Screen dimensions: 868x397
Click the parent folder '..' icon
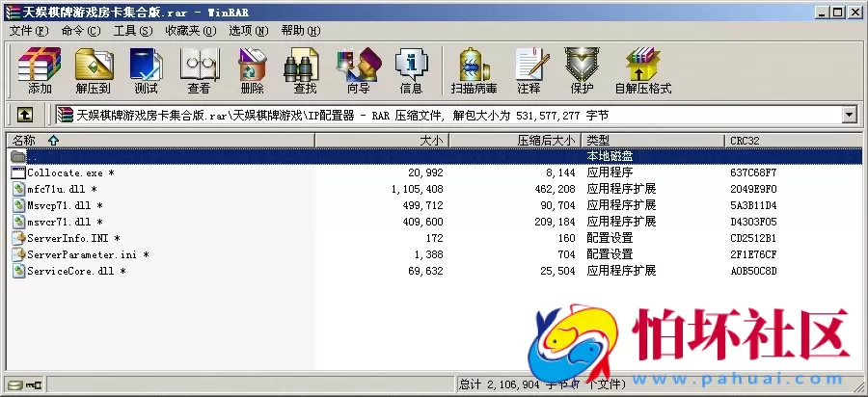pyautogui.click(x=18, y=156)
